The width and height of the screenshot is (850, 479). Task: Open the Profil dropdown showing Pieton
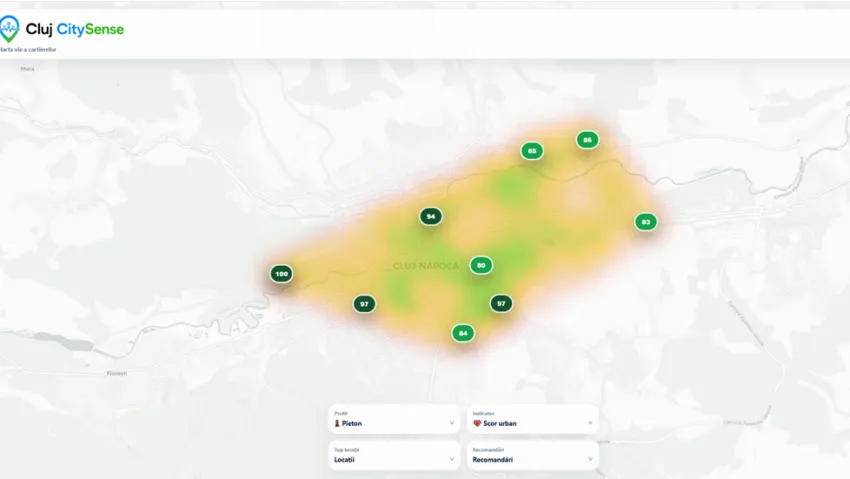point(394,419)
